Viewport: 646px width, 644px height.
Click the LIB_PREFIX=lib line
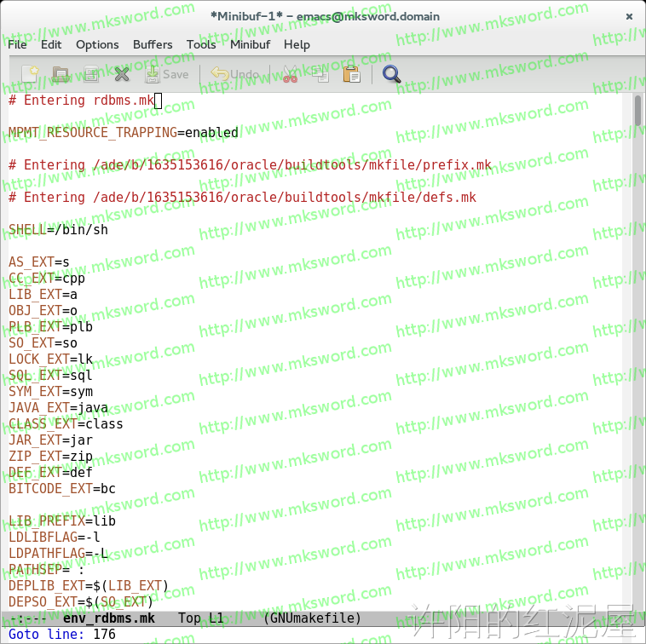pos(62,520)
